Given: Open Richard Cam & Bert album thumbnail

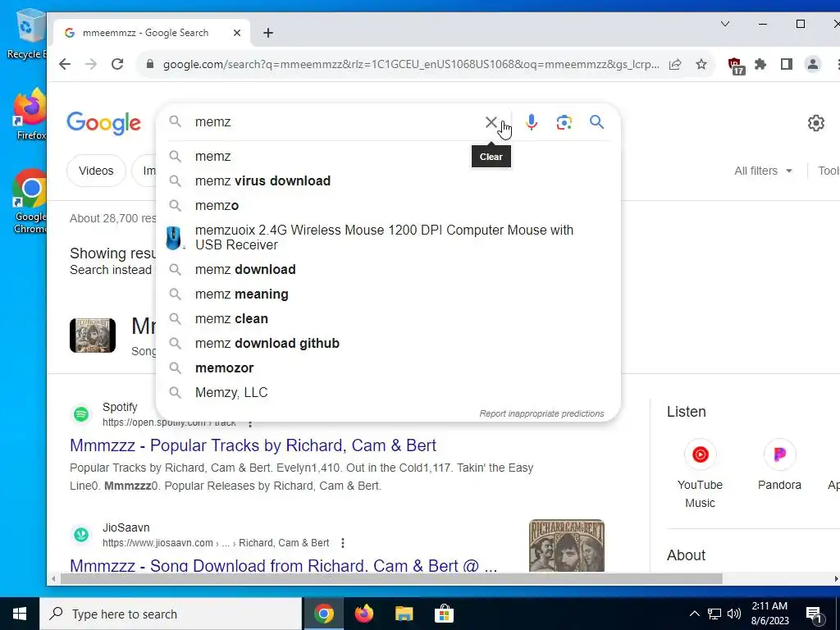Looking at the screenshot, I should pos(566,546).
